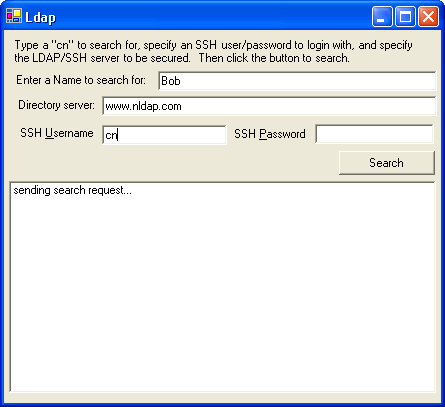
Task: Focus the SSH Username field
Action: click(x=164, y=135)
